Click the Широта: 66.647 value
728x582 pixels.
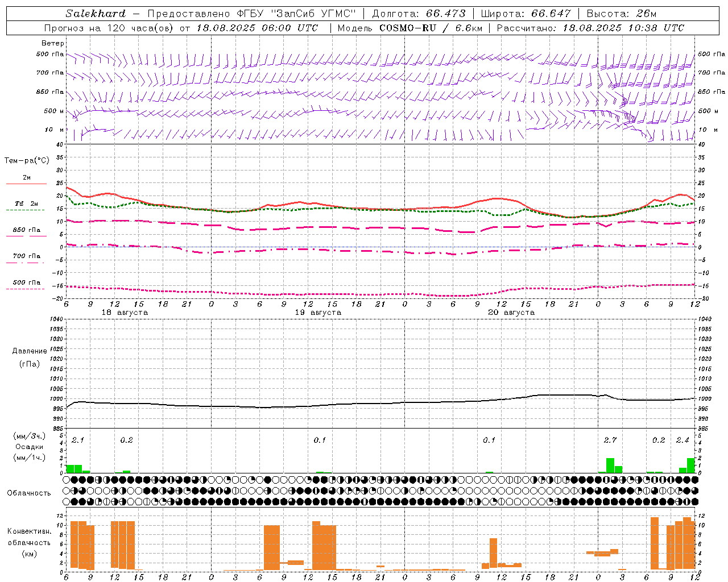(526, 14)
